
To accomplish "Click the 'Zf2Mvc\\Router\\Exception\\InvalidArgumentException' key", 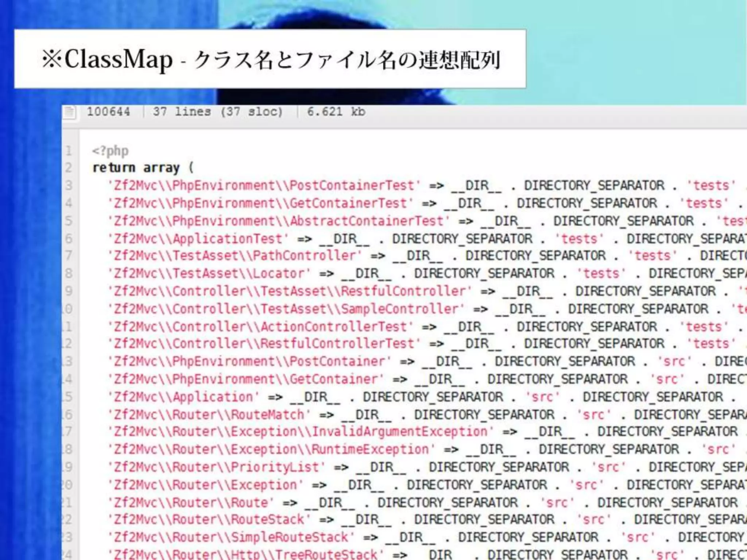I will [x=301, y=432].
